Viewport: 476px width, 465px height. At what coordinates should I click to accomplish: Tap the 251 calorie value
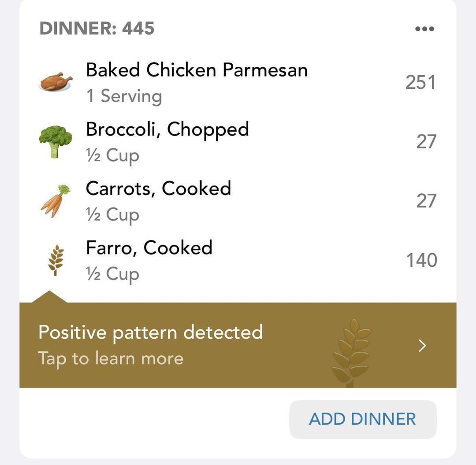point(420,82)
